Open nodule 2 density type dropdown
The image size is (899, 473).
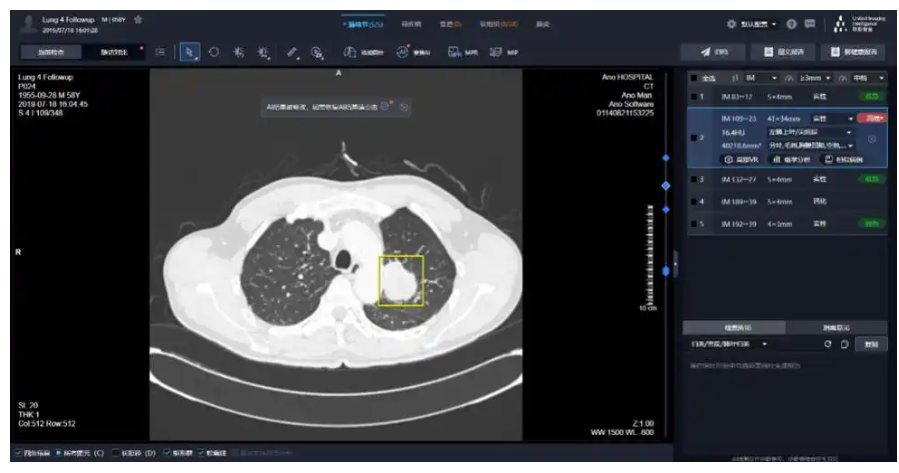click(832, 119)
